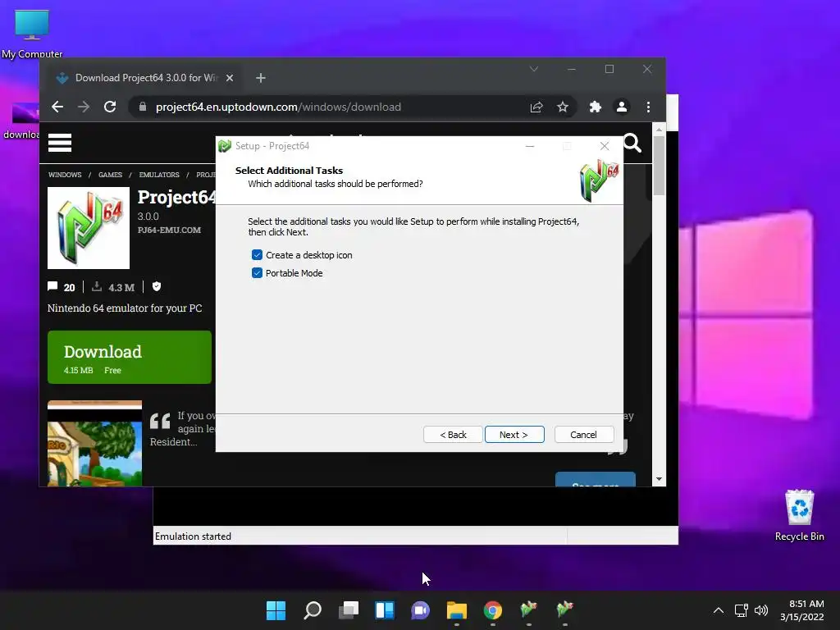Image resolution: width=840 pixels, height=630 pixels.
Task: Switch to Chrome on taskbar
Action: coord(493,610)
